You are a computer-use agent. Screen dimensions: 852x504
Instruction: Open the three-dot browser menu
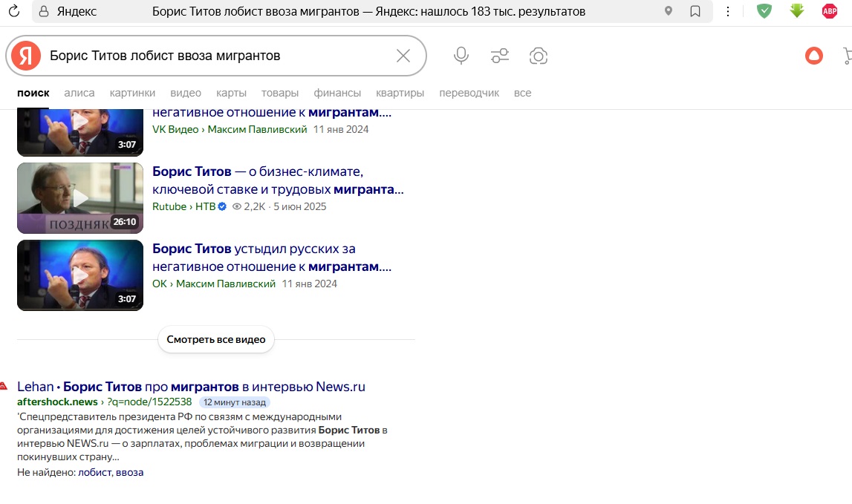tap(727, 11)
